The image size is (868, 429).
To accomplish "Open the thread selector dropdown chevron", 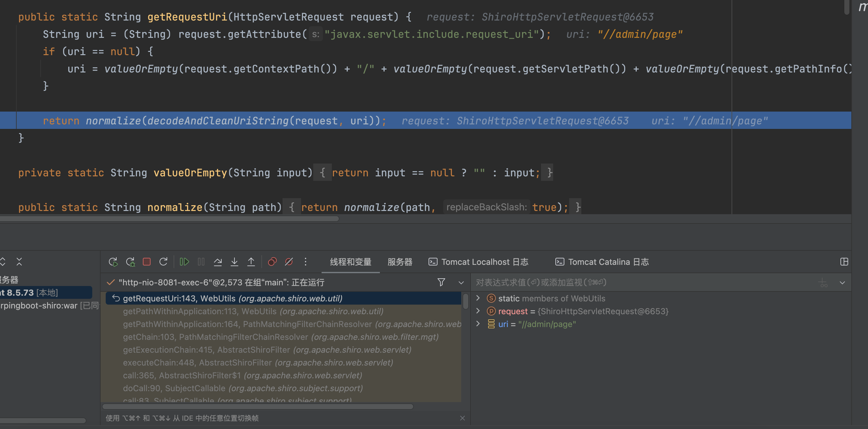I will pyautogui.click(x=461, y=282).
